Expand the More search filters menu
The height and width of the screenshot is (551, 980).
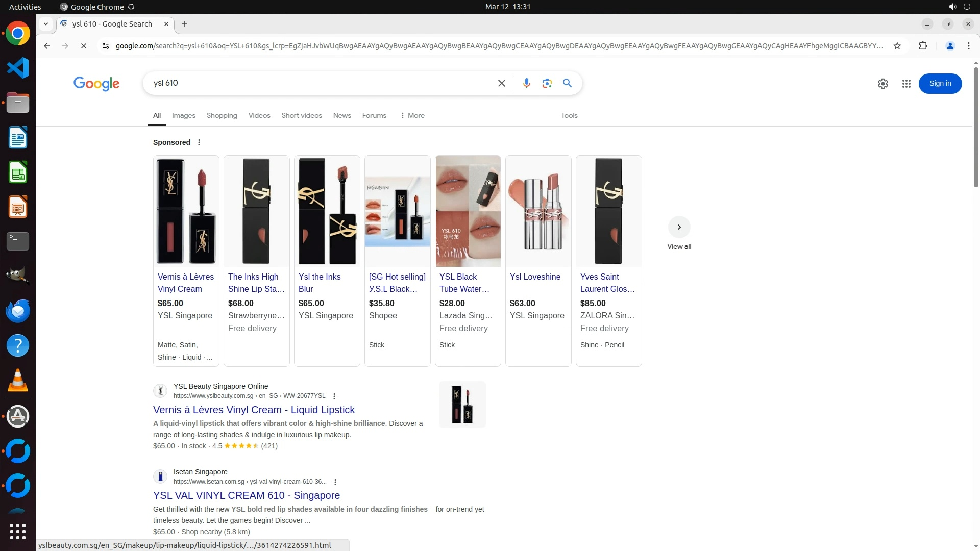[412, 115]
